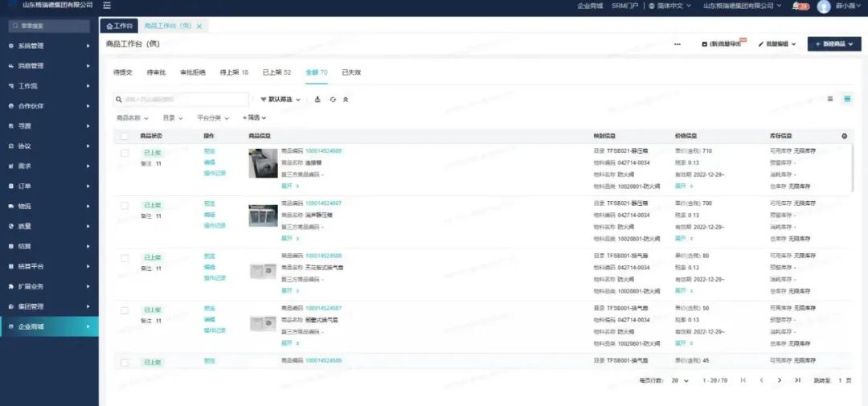Click product code link 100014524609
The height and width of the screenshot is (406, 868).
(x=323, y=151)
